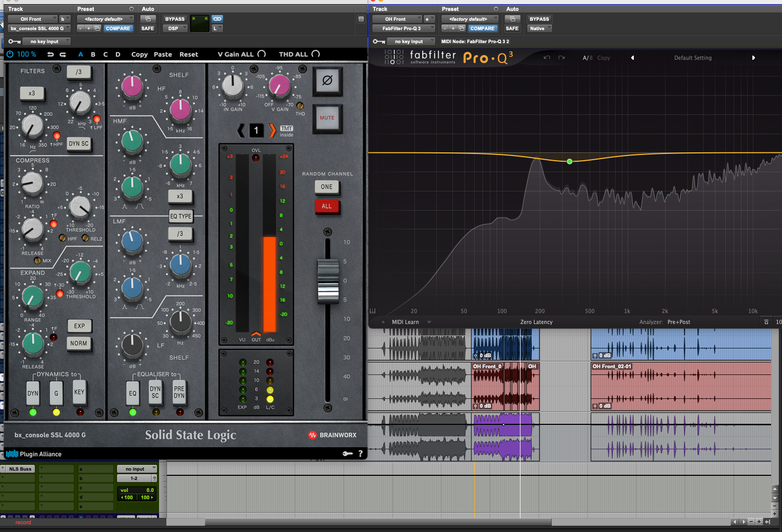Screen dimensions: 782x532
Task: Toggle the SSL console power button
Action: (10, 54)
